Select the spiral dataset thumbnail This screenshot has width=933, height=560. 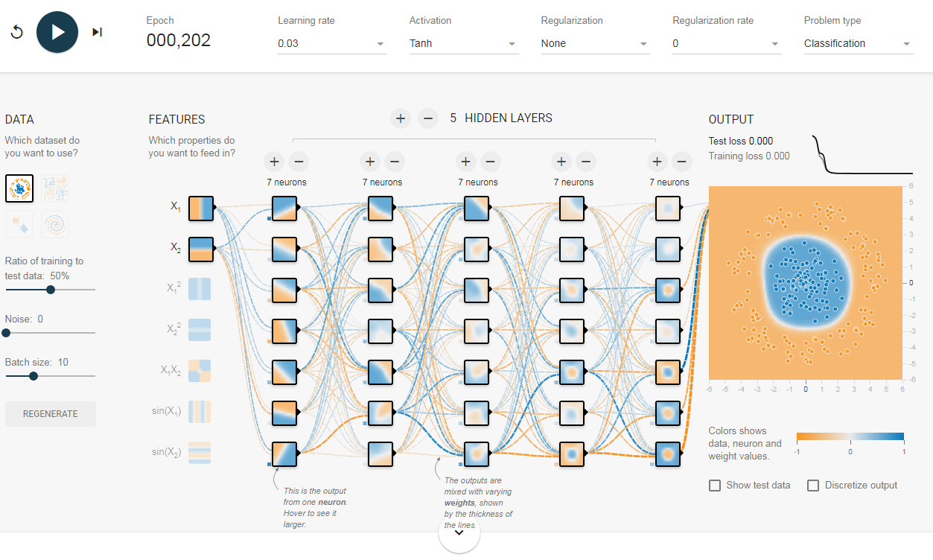pos(55,224)
